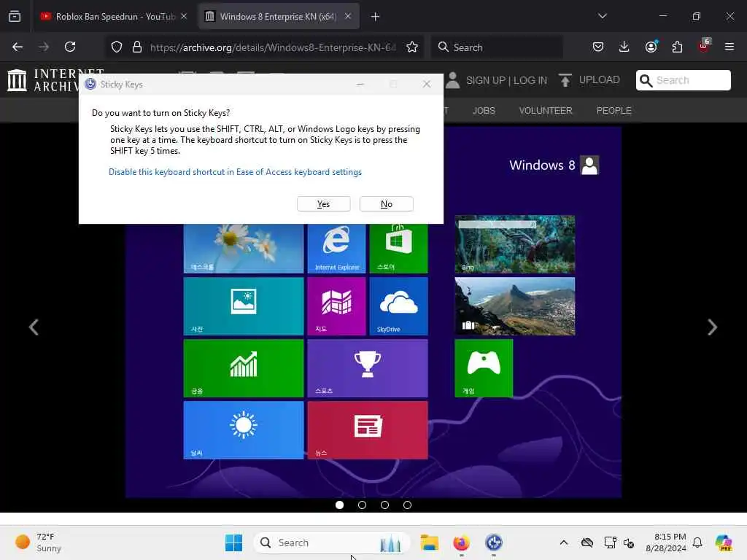Click the UPLOAD link

pyautogui.click(x=599, y=79)
